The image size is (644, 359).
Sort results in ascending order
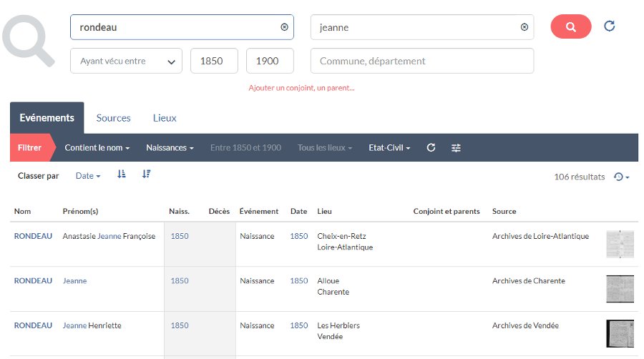(122, 174)
